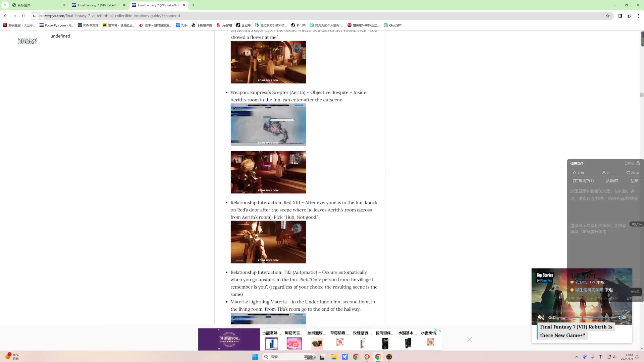Open the screenshot with red circled chest
644x362 pixels.
click(268, 172)
